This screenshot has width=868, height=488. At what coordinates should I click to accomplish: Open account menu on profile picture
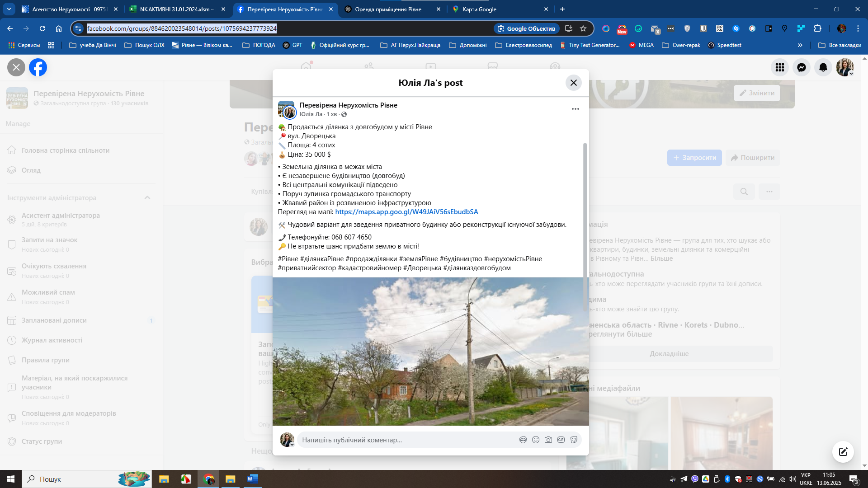click(844, 67)
